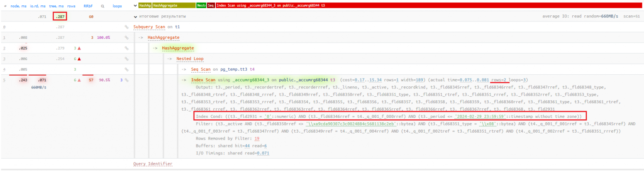Click node time .005 in Seq Scan row
The height and width of the screenshot is (171, 644).
pos(23,69)
